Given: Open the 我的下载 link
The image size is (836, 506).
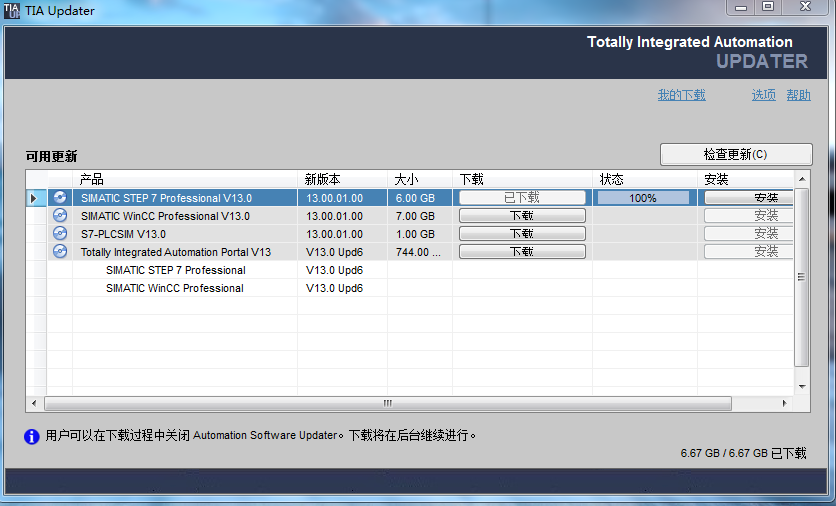Looking at the screenshot, I should pyautogui.click(x=681, y=95).
